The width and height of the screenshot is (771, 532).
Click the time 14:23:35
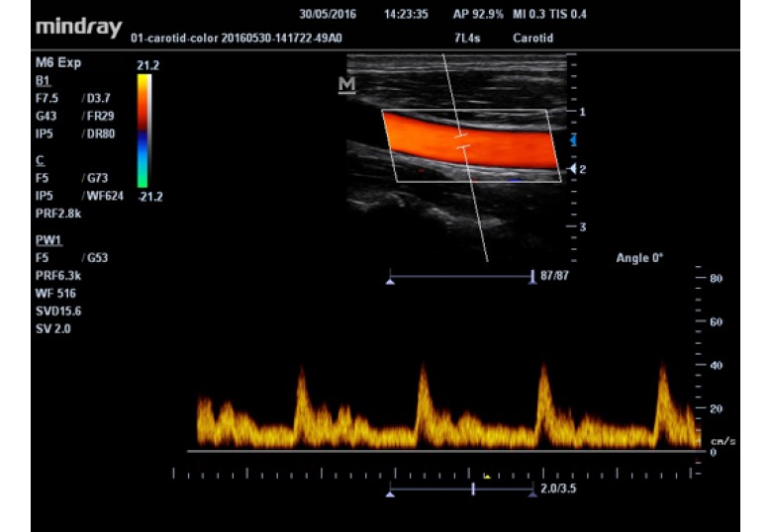[x=406, y=14]
